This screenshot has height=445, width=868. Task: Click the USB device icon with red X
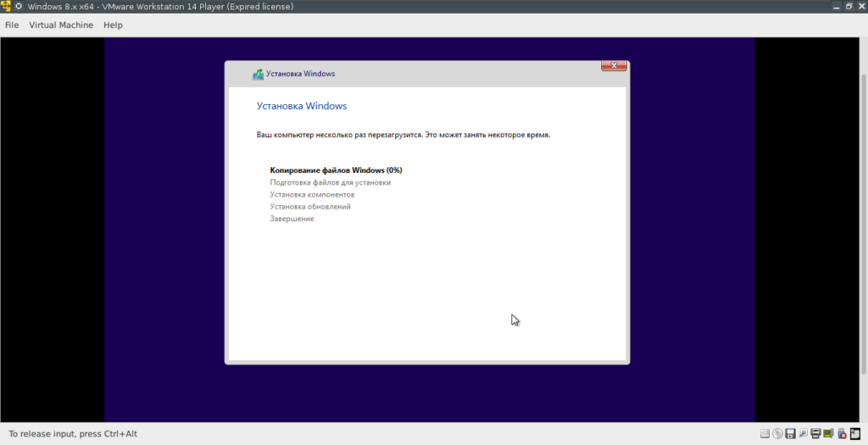pos(842,433)
